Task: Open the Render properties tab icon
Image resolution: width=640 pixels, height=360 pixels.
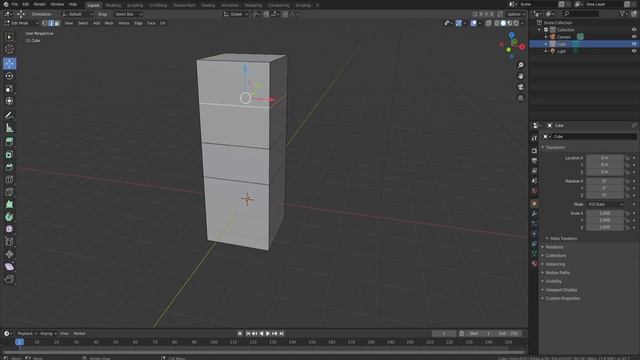Action: click(534, 151)
